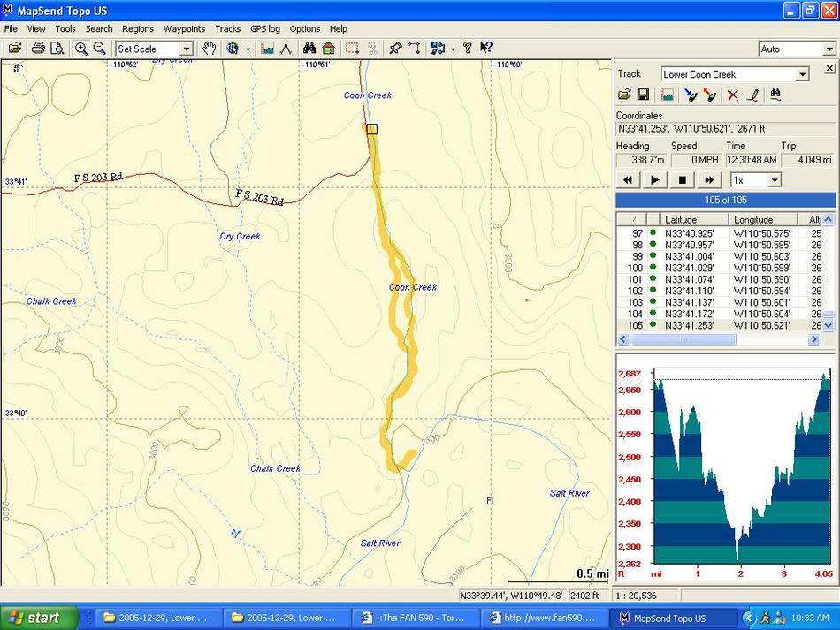Delete the track using the red X icon
This screenshot has height=630, width=840.
(732, 95)
